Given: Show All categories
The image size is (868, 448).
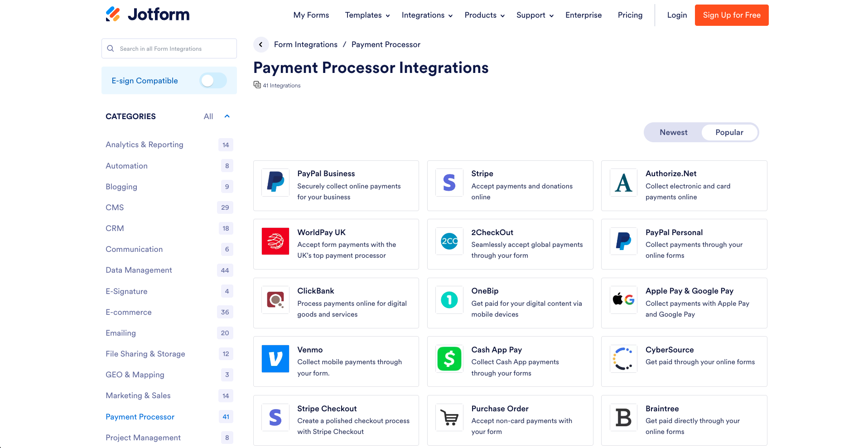Looking at the screenshot, I should [x=208, y=116].
